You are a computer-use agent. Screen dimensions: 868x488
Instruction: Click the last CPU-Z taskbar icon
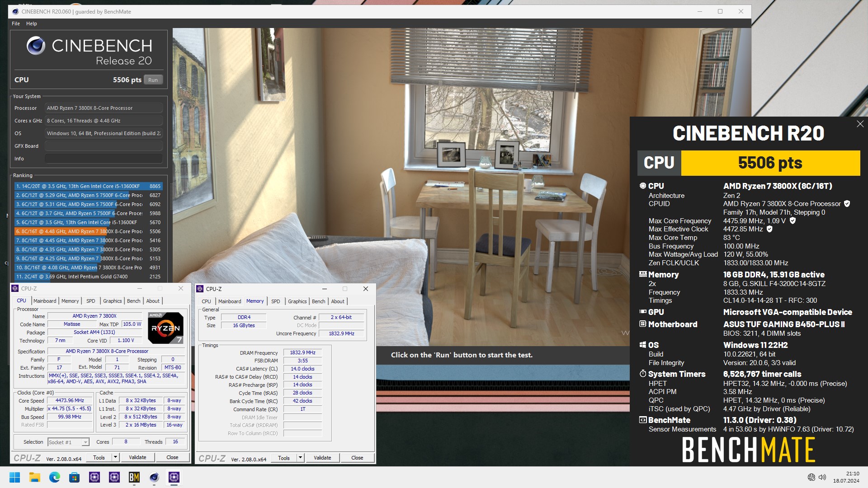[174, 477]
